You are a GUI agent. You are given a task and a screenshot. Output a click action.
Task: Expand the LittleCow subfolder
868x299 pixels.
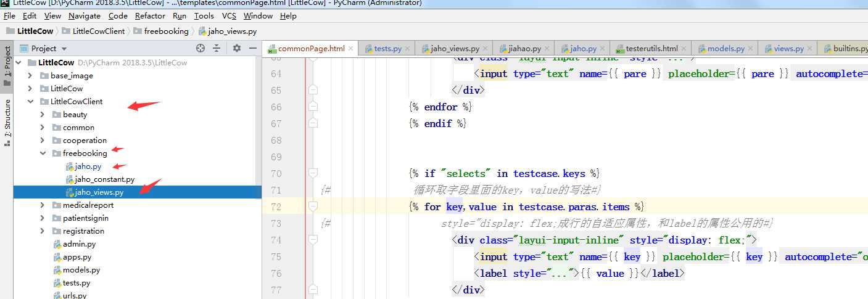tap(30, 89)
